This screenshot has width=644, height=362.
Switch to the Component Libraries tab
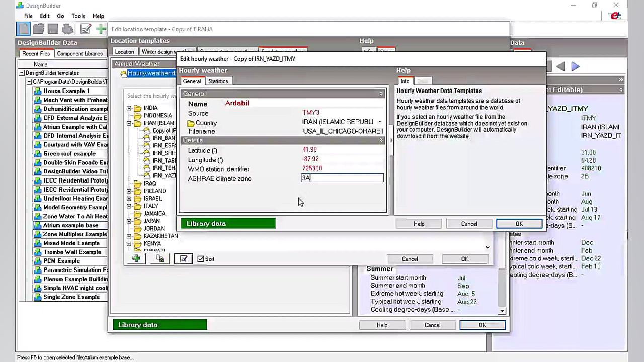coord(79,54)
